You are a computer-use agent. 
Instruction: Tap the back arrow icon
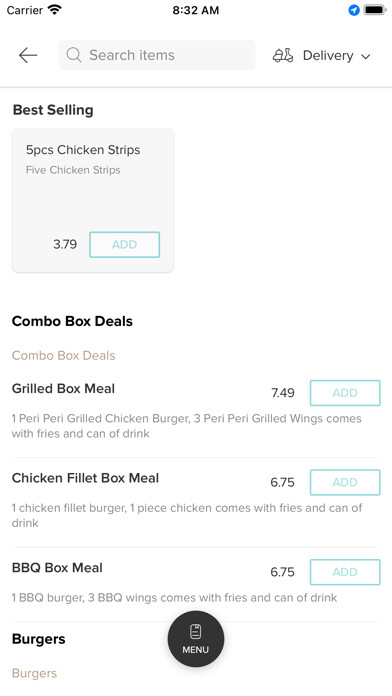pyautogui.click(x=28, y=55)
